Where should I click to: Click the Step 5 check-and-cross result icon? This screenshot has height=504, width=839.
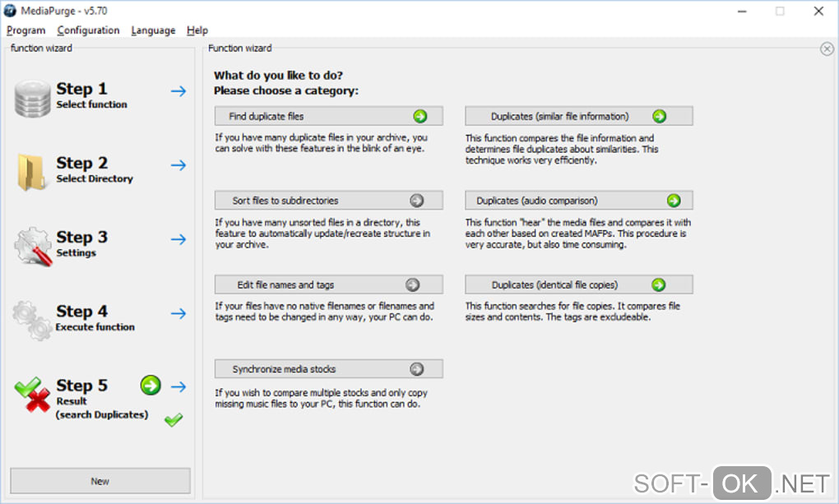33,395
